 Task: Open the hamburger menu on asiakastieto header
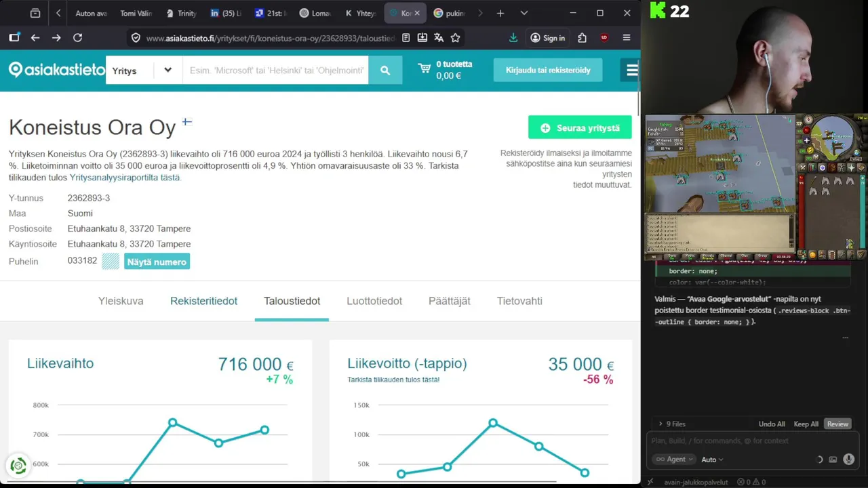(631, 70)
